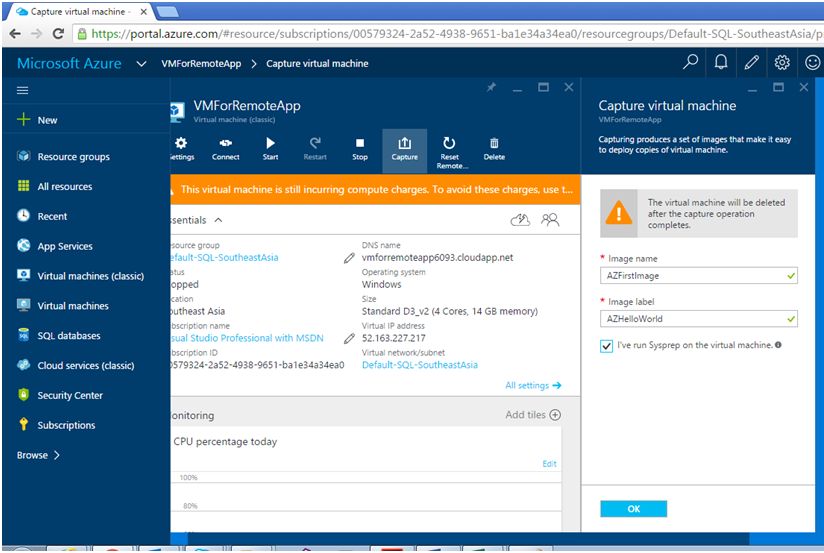Click VMForRemoteApp breadcrumb

pyautogui.click(x=201, y=64)
